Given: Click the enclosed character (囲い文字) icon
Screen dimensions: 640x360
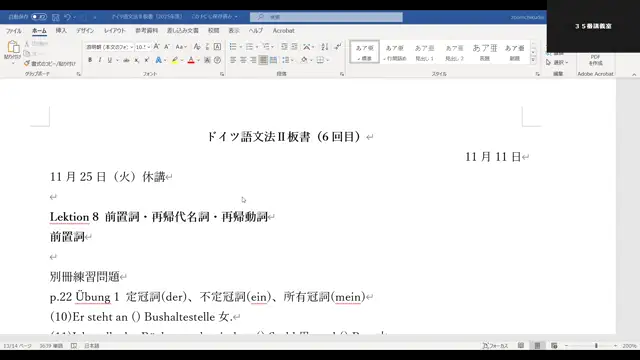Looking at the screenshot, I should click(x=217, y=60).
